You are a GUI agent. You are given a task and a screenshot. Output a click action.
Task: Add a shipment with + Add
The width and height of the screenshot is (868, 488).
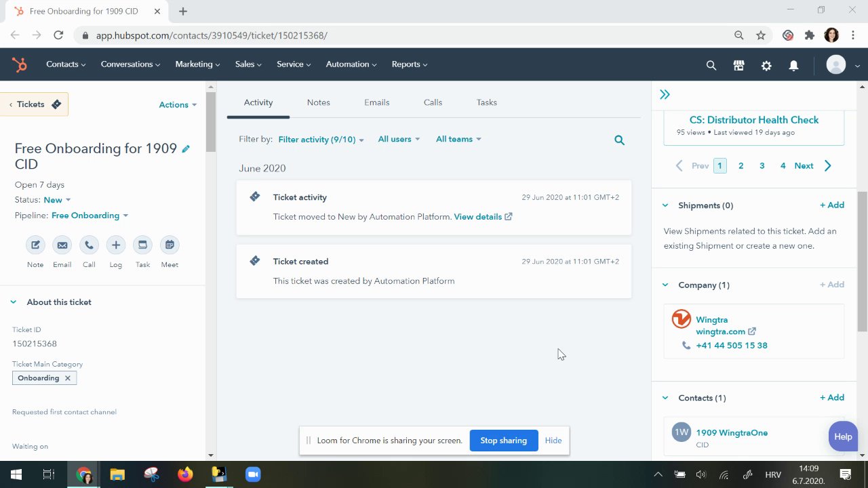tap(831, 205)
